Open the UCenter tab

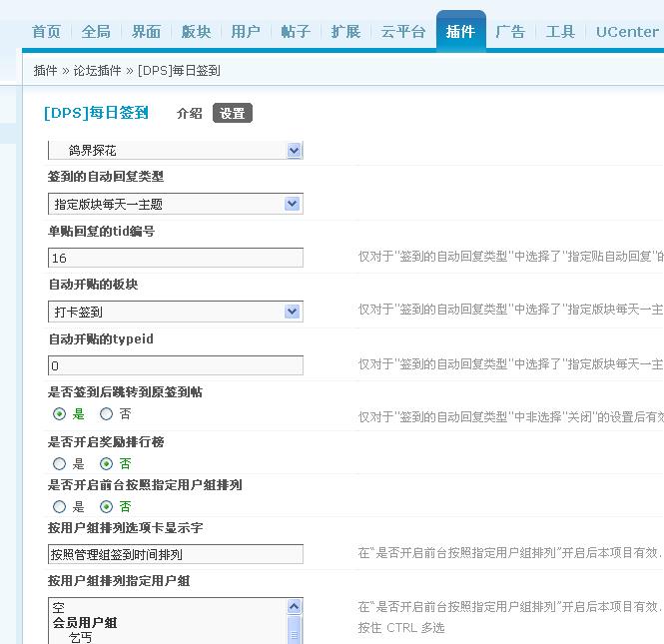tap(627, 32)
